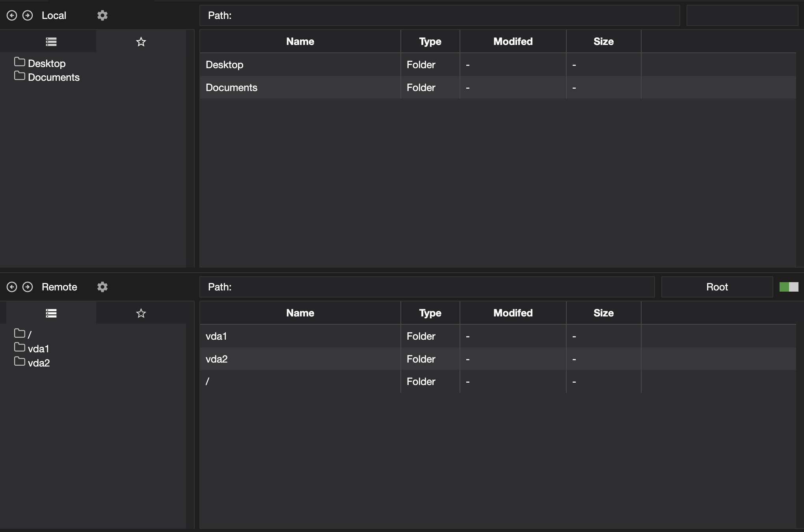Click the Root button
Viewport: 804px width, 532px height.
[x=717, y=287]
